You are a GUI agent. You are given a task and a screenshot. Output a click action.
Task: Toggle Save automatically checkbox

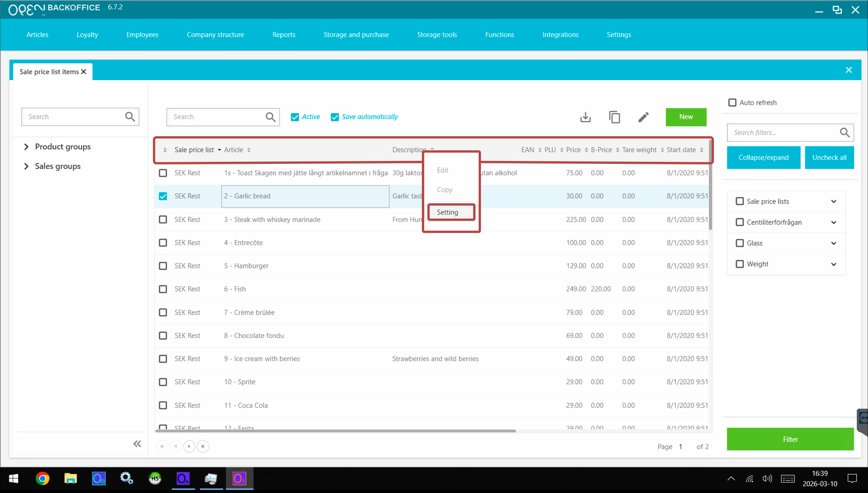pos(334,117)
